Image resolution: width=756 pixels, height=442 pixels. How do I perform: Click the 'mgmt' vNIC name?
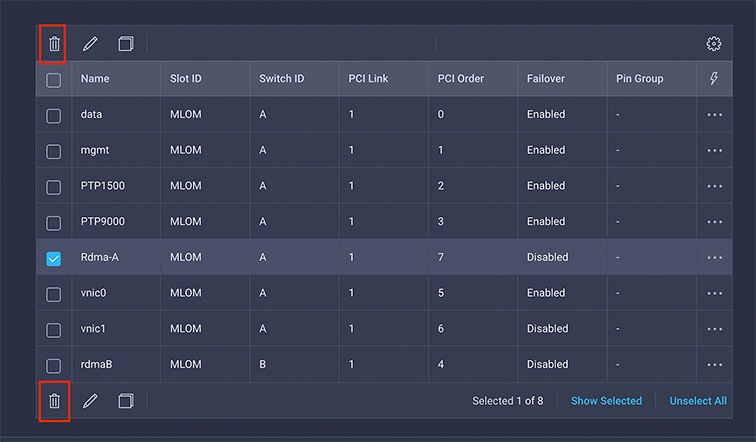click(94, 150)
